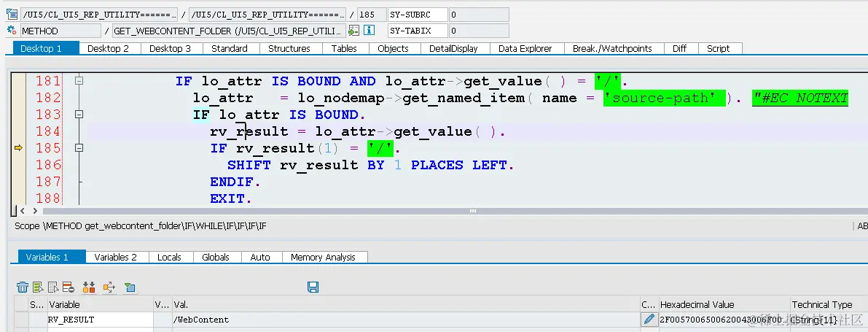Click the right scroll arrow below code editor
This screenshot has width=868, height=332.
35,211
